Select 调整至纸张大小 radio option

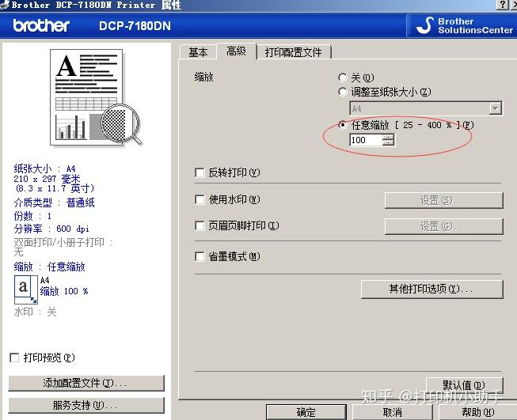[x=343, y=92]
